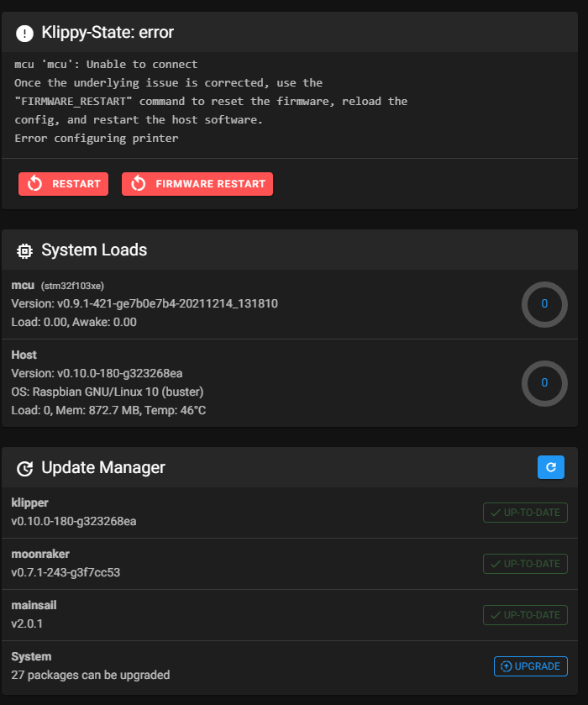The height and width of the screenshot is (705, 588).
Task: Click the blue refresh button in Update Manager
Action: pos(551,467)
